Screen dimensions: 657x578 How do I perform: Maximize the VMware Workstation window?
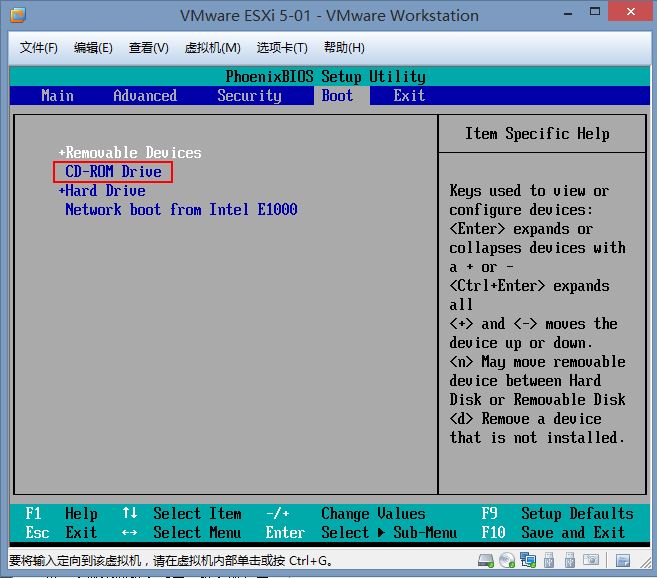tap(595, 12)
